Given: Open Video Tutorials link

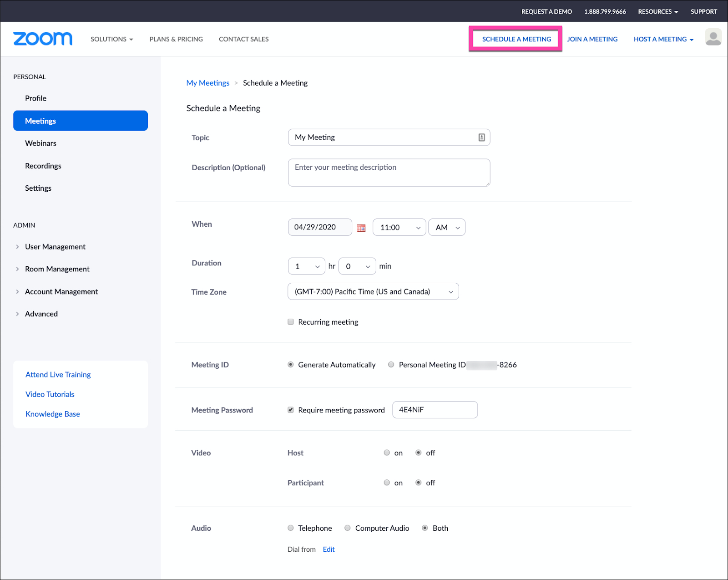Looking at the screenshot, I should click(50, 394).
